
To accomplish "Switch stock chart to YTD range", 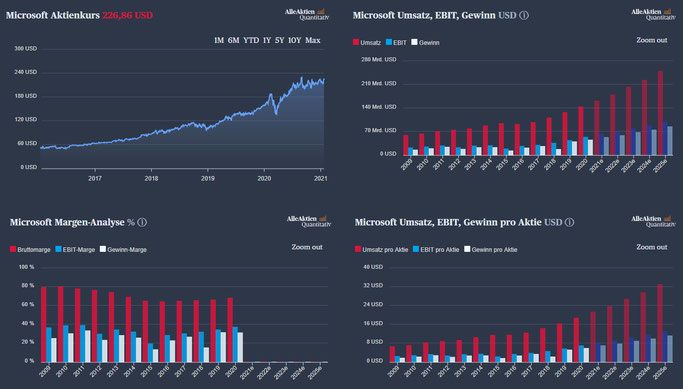I will tap(251, 41).
